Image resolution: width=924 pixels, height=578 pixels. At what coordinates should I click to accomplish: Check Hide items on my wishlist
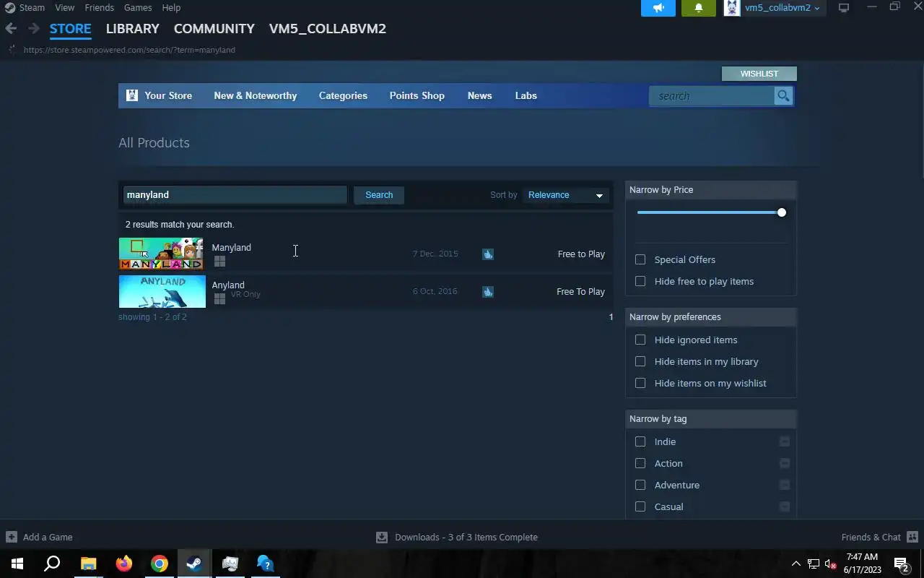coord(640,383)
